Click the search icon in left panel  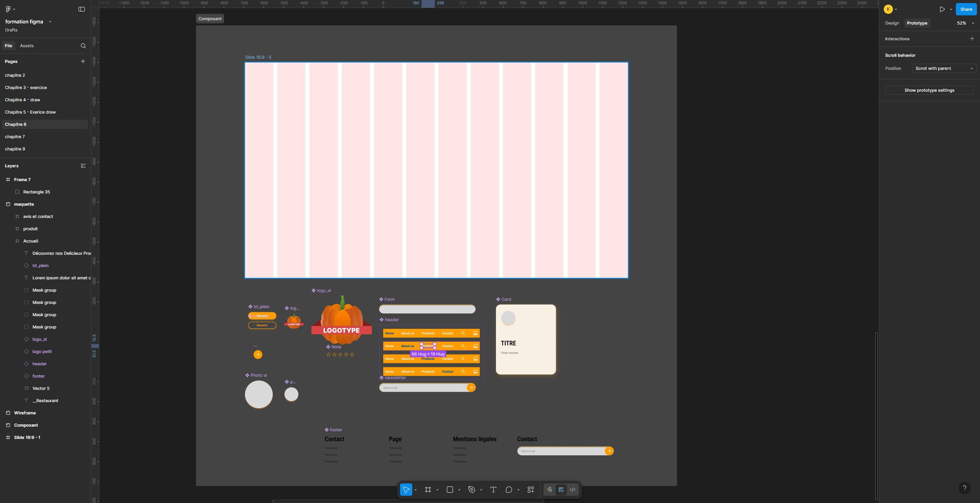click(x=83, y=46)
